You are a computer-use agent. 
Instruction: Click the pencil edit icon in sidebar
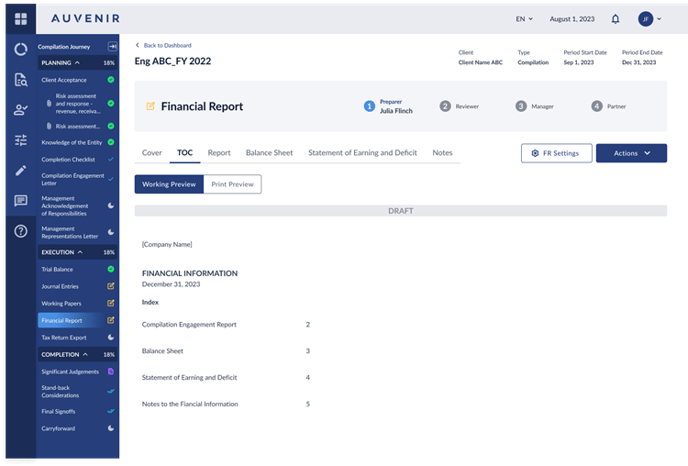pyautogui.click(x=20, y=171)
